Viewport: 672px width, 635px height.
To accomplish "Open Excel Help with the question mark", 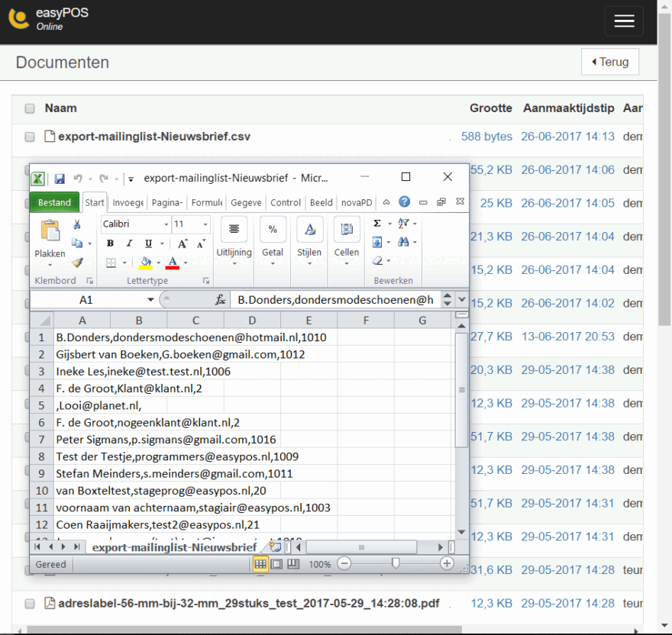I will (x=404, y=201).
